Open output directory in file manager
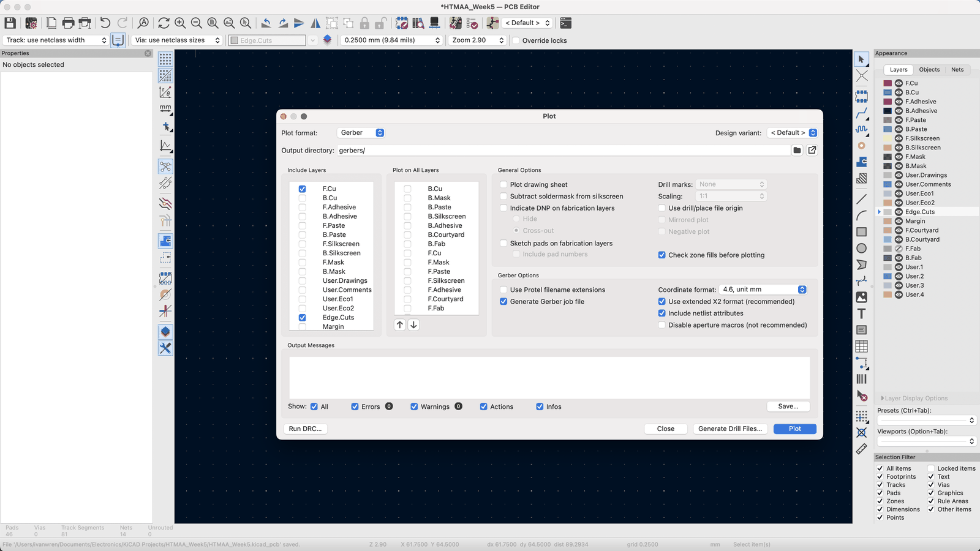980x551 pixels. tap(812, 150)
